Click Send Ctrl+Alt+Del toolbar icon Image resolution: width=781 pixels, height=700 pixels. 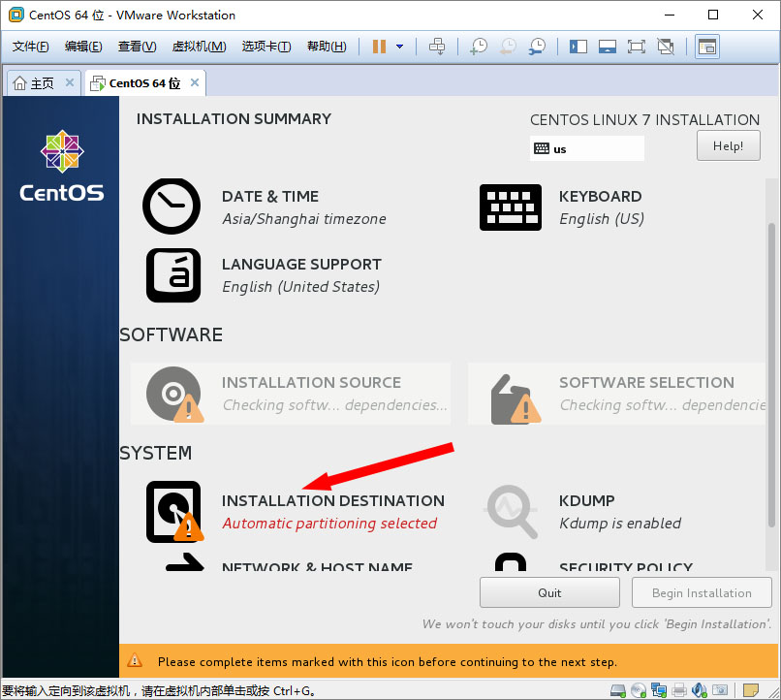(x=437, y=47)
